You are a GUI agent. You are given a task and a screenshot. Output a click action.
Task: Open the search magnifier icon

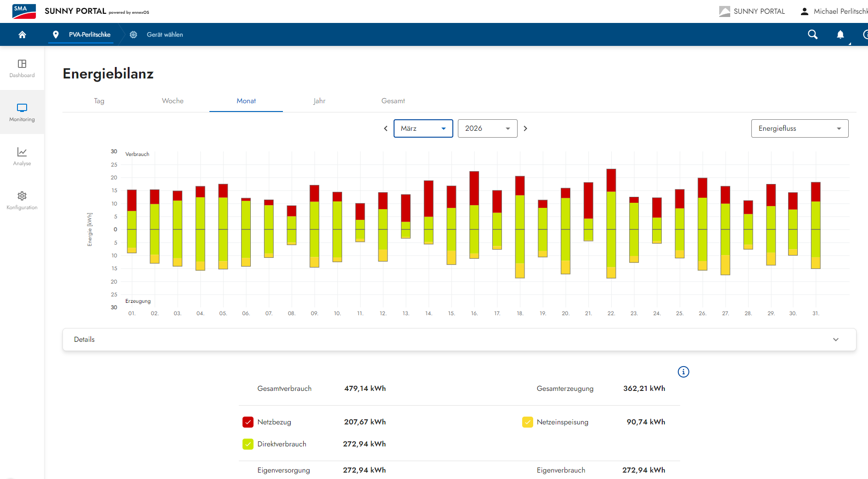(x=812, y=34)
